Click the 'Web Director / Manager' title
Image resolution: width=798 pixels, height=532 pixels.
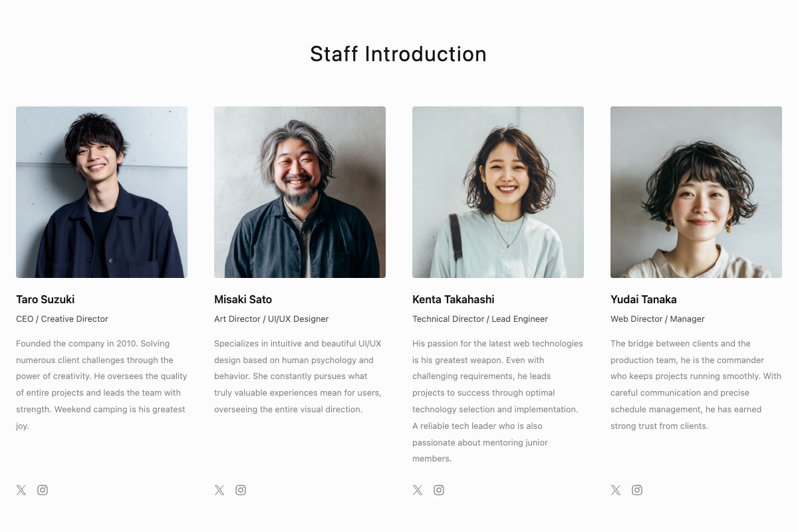pos(658,319)
